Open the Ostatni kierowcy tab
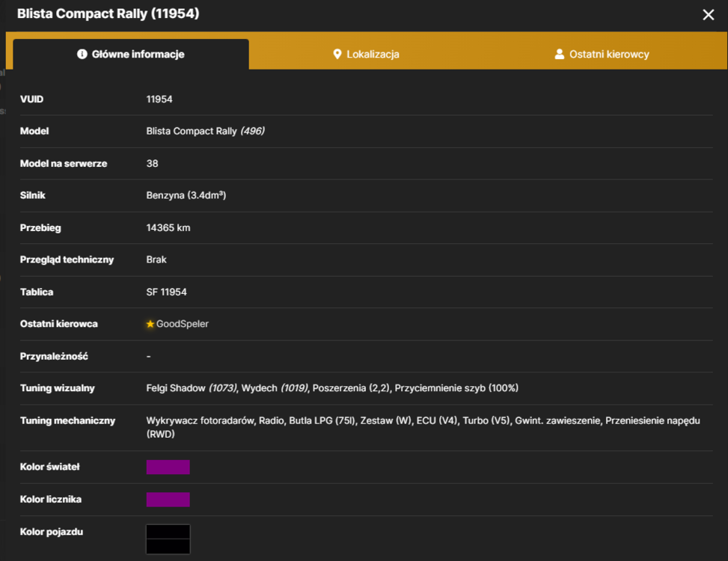Viewport: 728px width, 561px height. tap(602, 55)
